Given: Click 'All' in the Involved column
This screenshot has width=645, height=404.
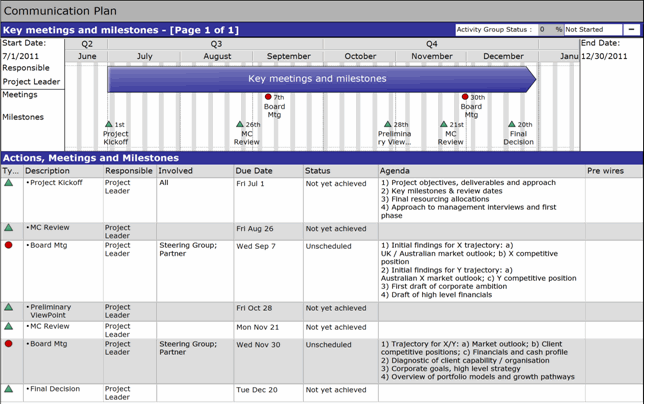Looking at the screenshot, I should [x=164, y=183].
